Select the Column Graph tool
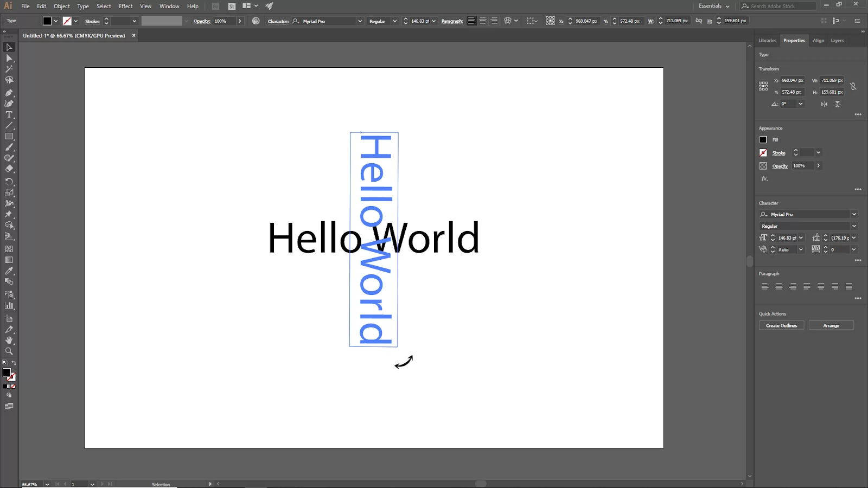 [x=9, y=306]
